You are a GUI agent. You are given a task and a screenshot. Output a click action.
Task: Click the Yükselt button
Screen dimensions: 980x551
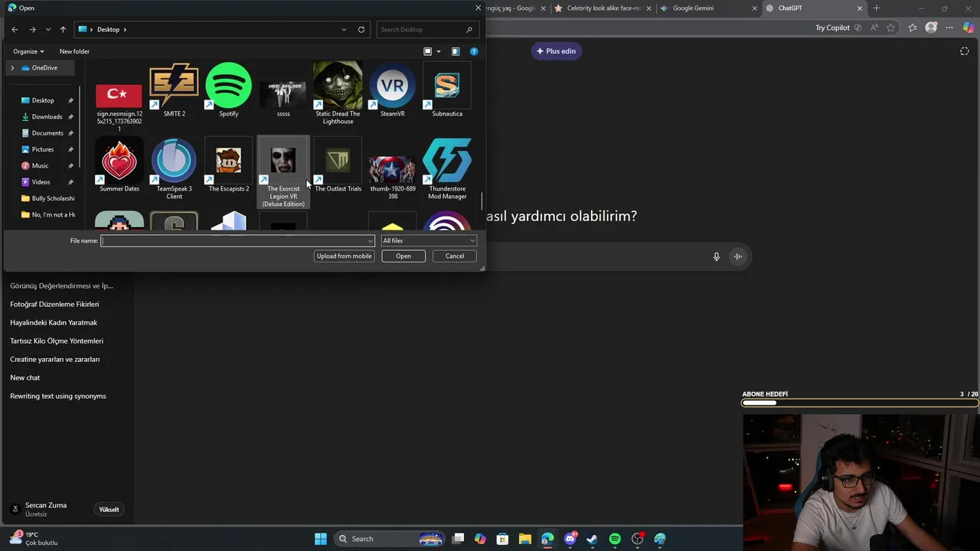109,510
